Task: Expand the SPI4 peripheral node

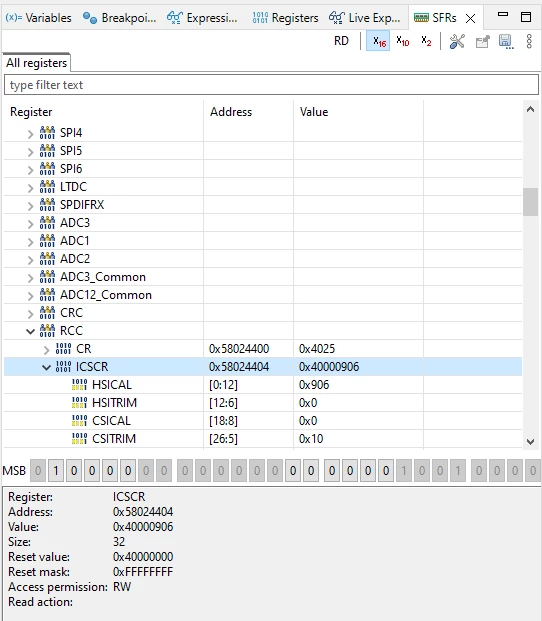Action: tap(30, 134)
